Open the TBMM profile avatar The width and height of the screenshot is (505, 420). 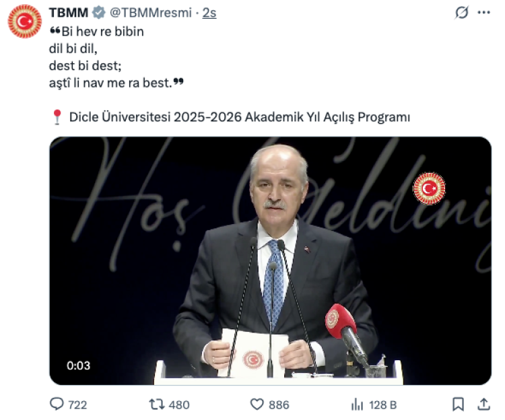point(25,22)
